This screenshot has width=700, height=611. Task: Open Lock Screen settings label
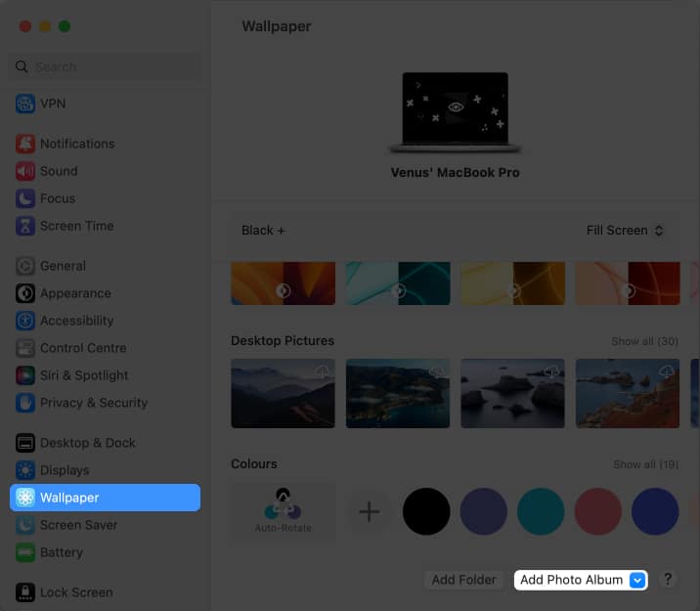76,592
